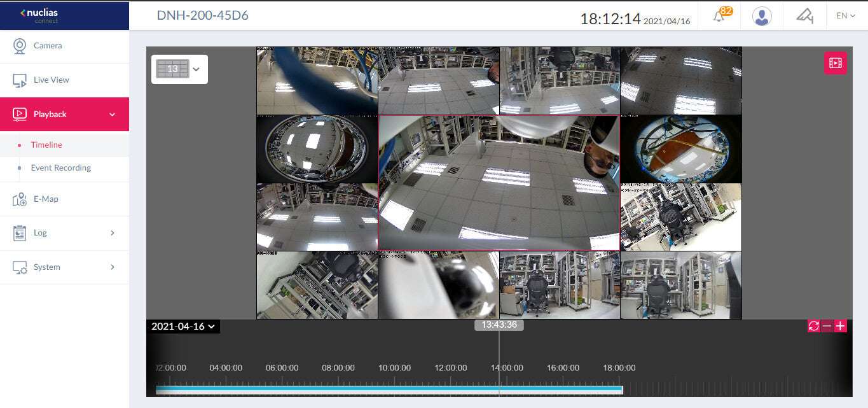Open the 13-camera layout selector dropdown
Viewport: 868px width, 408px height.
tap(179, 69)
